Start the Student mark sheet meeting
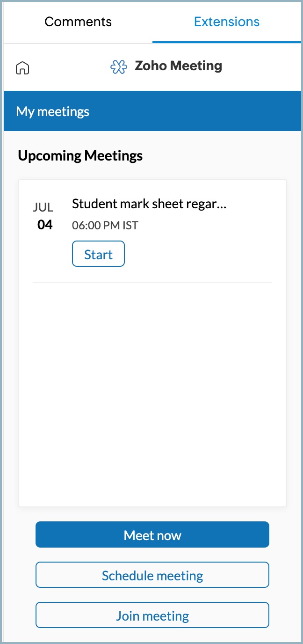The image size is (303, 644). coord(98,254)
